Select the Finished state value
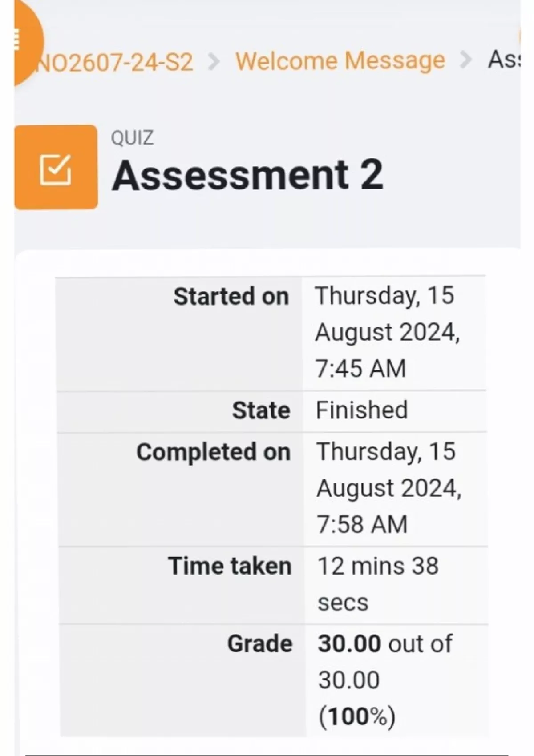Viewport: 534px width, 756px height. pos(361,410)
